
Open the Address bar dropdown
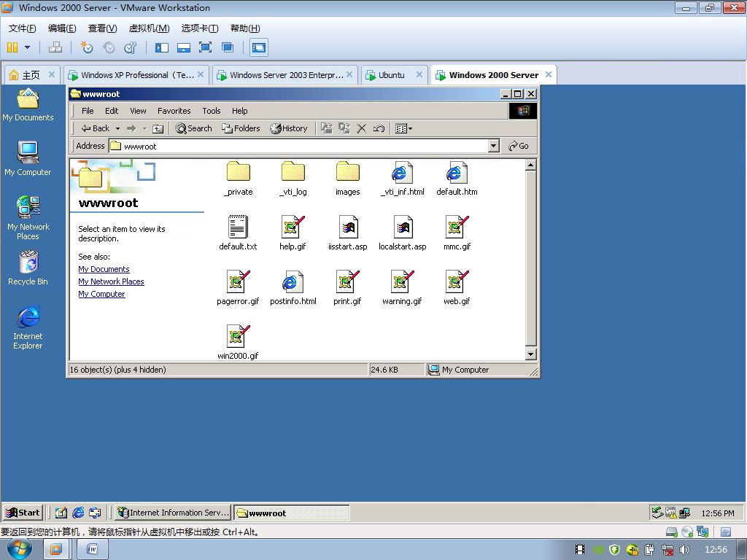[x=494, y=146]
